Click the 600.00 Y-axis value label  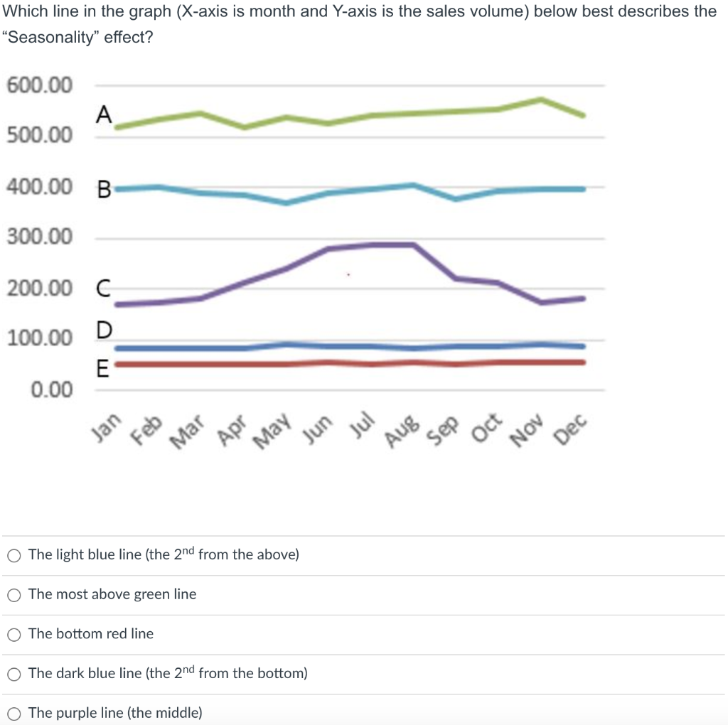click(x=39, y=85)
